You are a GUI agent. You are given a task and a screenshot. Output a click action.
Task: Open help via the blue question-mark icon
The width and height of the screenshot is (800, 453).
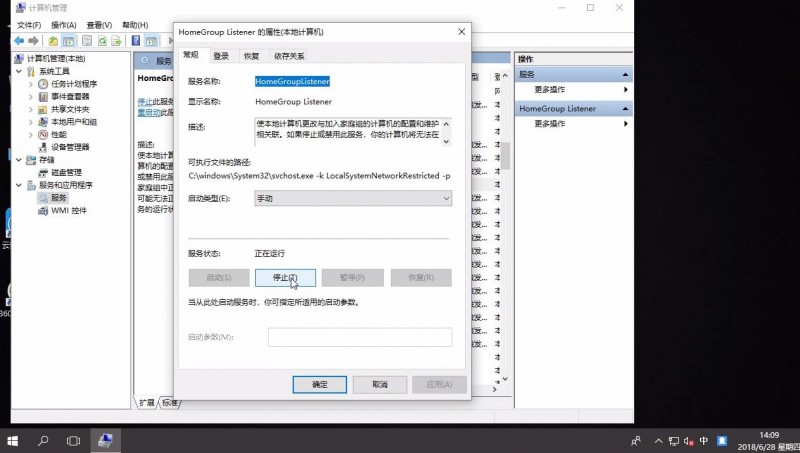[x=136, y=41]
